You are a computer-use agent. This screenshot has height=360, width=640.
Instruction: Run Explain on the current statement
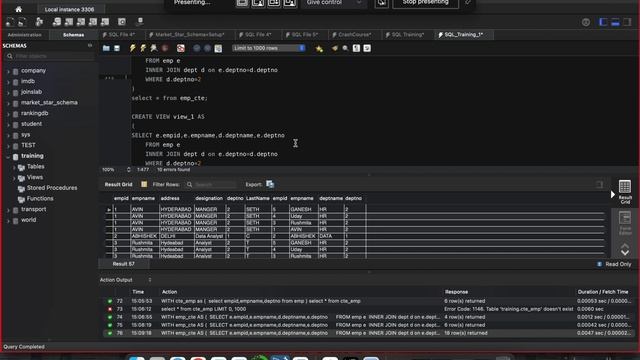[x=153, y=48]
